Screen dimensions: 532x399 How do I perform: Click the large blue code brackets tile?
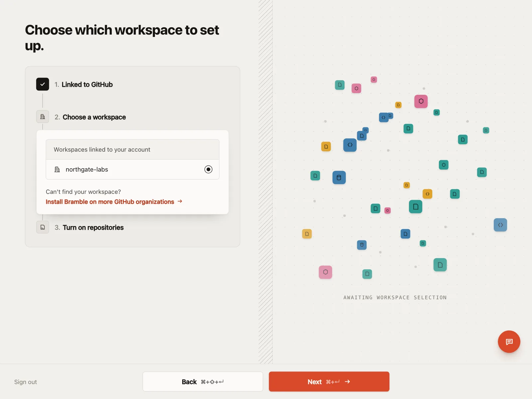[350, 145]
